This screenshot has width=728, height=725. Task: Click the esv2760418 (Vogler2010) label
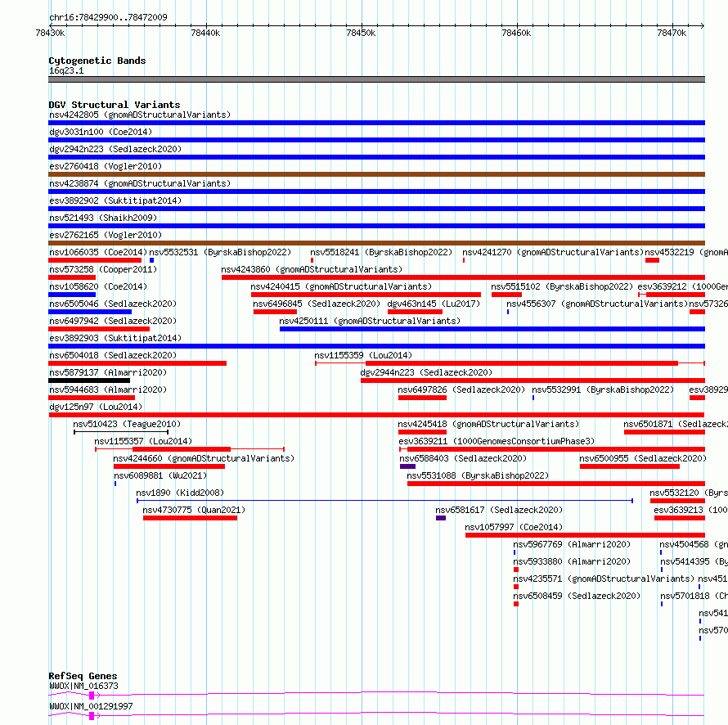pyautogui.click(x=106, y=166)
